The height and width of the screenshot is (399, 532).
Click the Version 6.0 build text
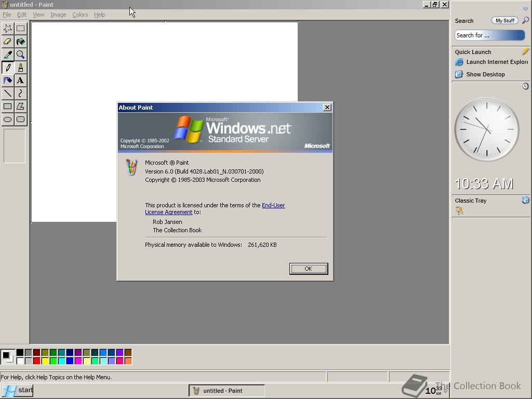[x=204, y=171]
